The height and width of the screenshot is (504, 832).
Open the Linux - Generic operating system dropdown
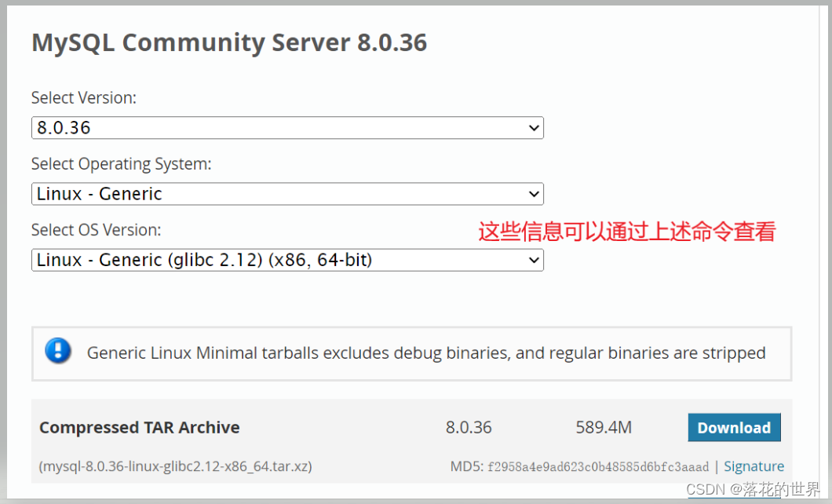[x=287, y=194]
